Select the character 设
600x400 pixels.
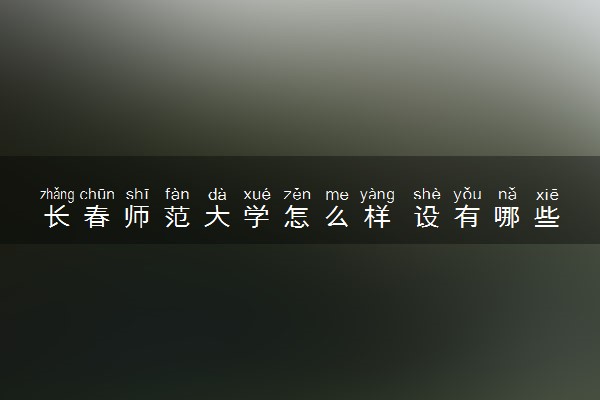427,217
